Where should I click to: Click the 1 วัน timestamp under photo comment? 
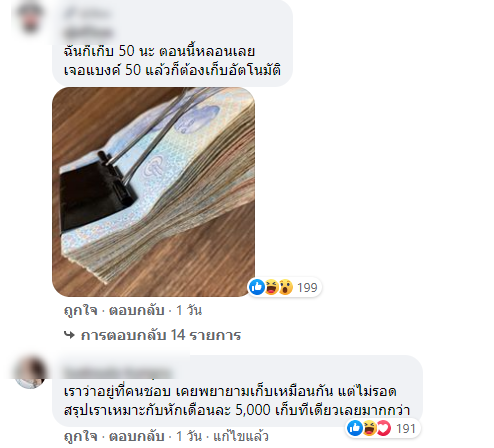(189, 310)
